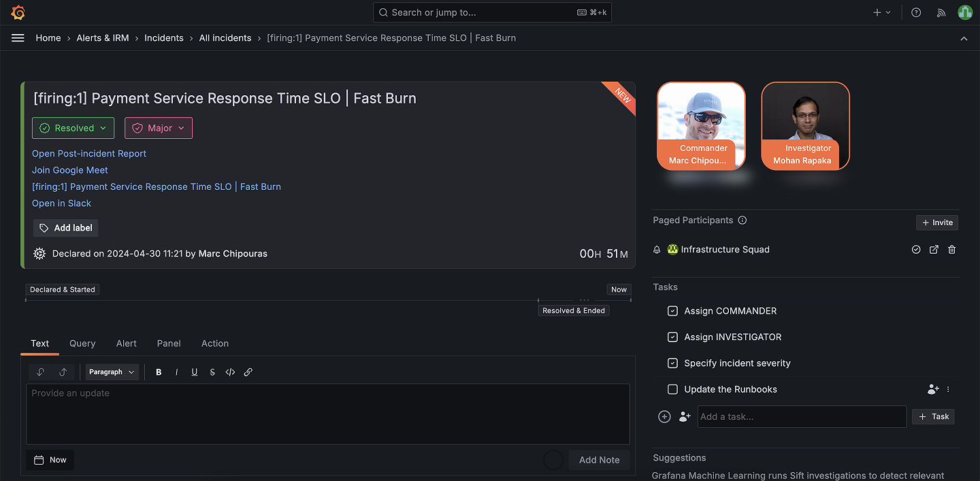Screen dimensions: 980x481
Task: Acknowledge Infrastructure Squad with the check icon
Action: pyautogui.click(x=916, y=249)
